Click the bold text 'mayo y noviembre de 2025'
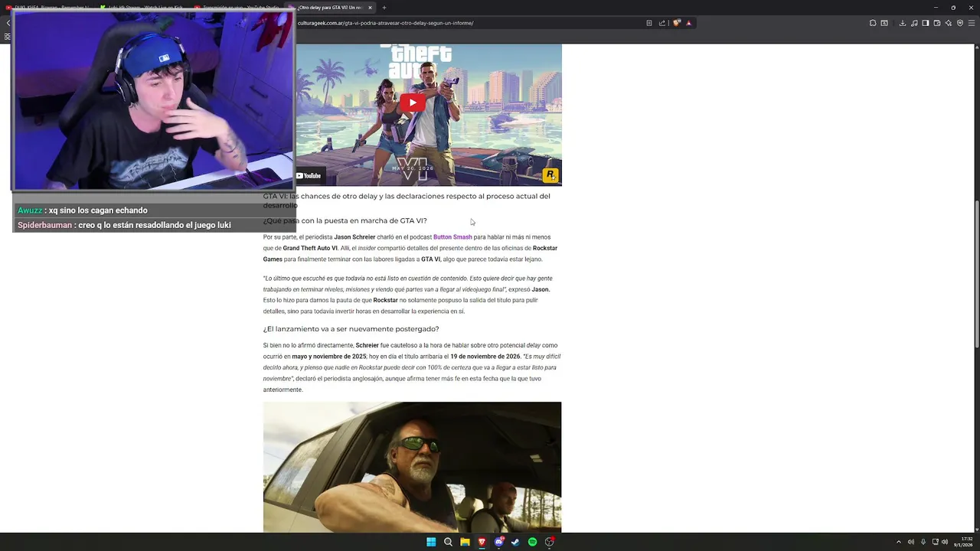The width and height of the screenshot is (980, 551). [328, 357]
